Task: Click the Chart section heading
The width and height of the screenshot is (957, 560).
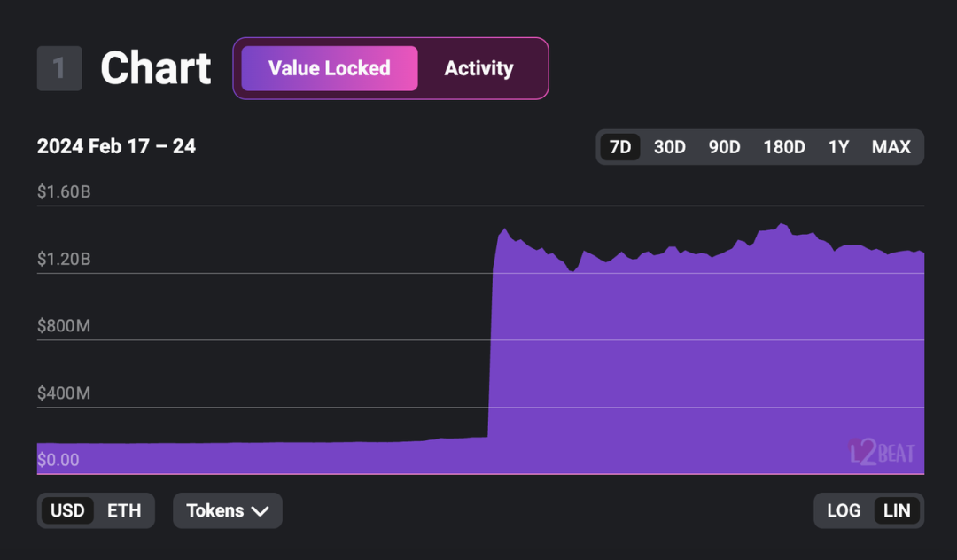Action: click(x=156, y=68)
